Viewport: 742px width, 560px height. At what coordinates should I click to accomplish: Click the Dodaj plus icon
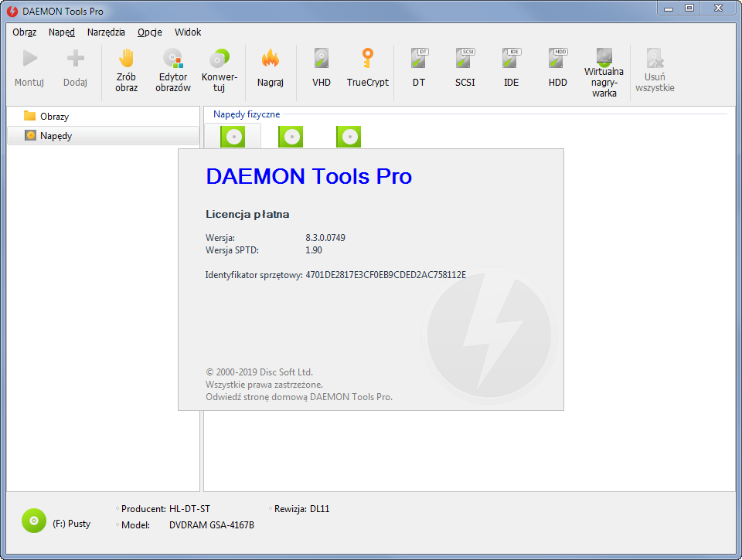point(75,59)
